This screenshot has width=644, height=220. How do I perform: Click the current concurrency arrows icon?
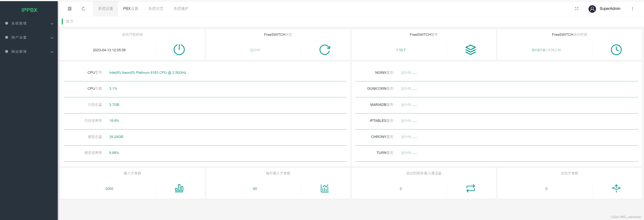click(616, 188)
